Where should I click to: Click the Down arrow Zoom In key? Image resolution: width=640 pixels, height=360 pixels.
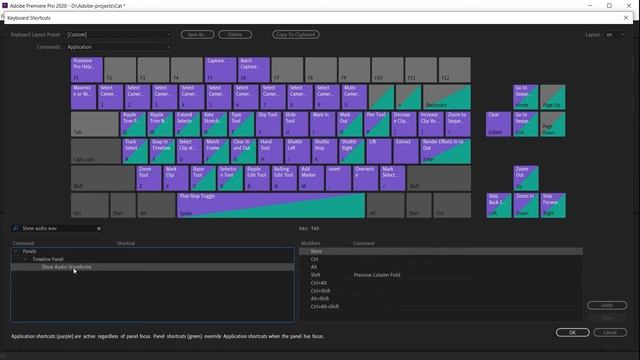click(x=526, y=205)
